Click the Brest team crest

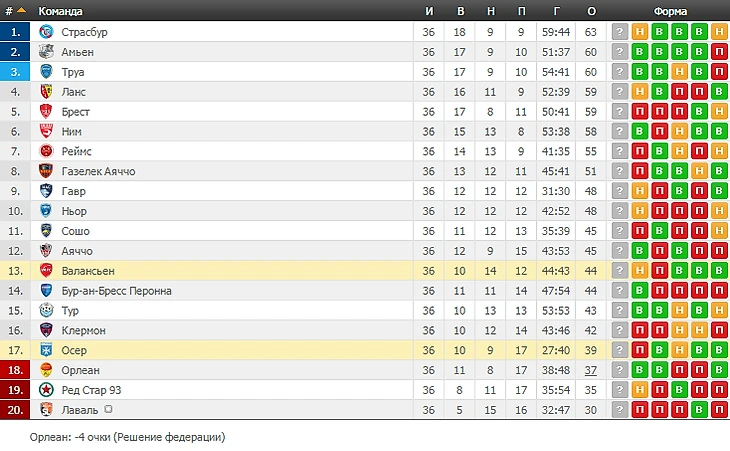(x=46, y=112)
